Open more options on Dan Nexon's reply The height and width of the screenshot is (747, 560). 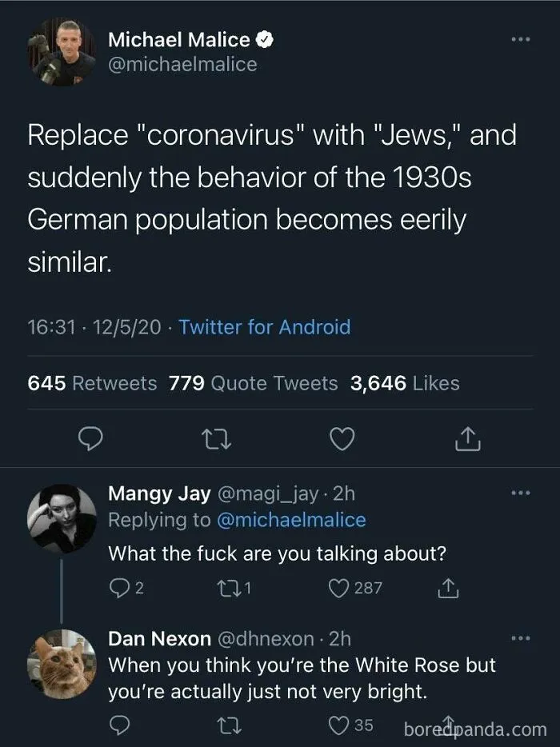click(x=521, y=638)
